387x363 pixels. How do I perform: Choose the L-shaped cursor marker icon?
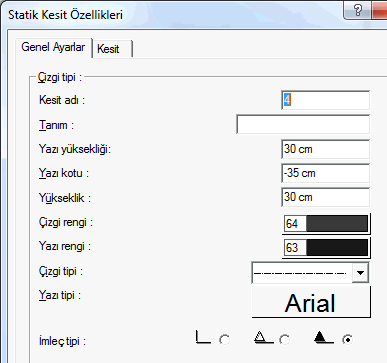pos(203,337)
